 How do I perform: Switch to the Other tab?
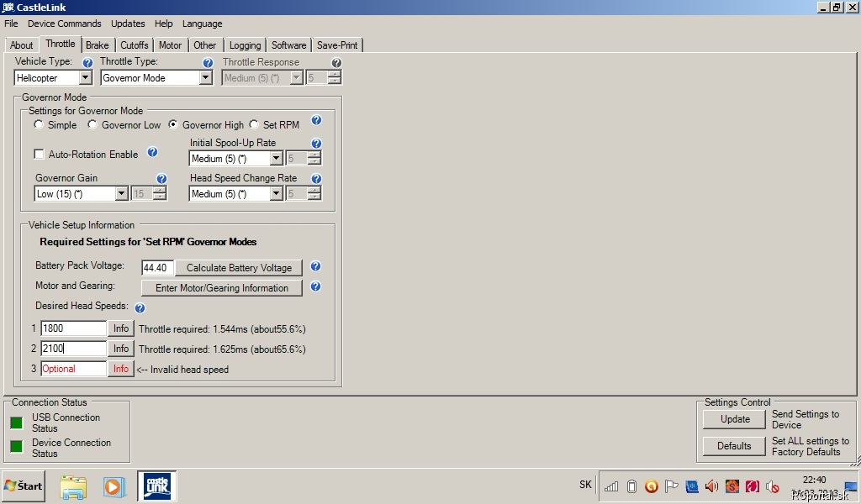pos(205,45)
